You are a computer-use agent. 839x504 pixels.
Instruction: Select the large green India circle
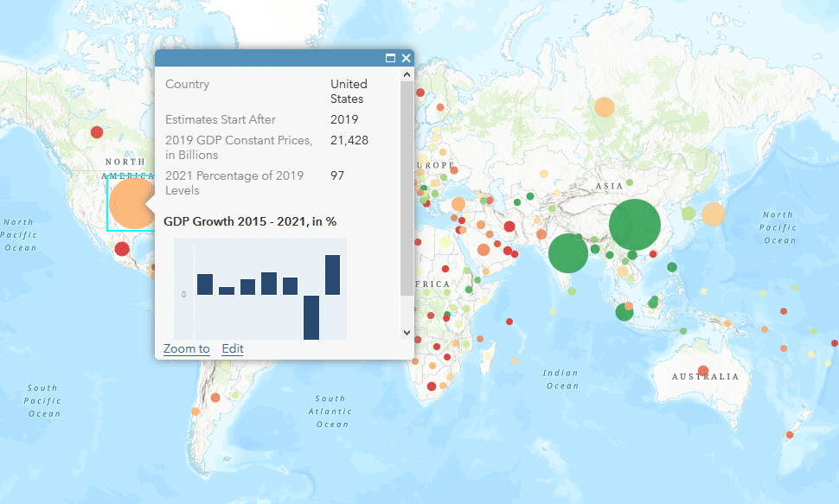click(568, 253)
